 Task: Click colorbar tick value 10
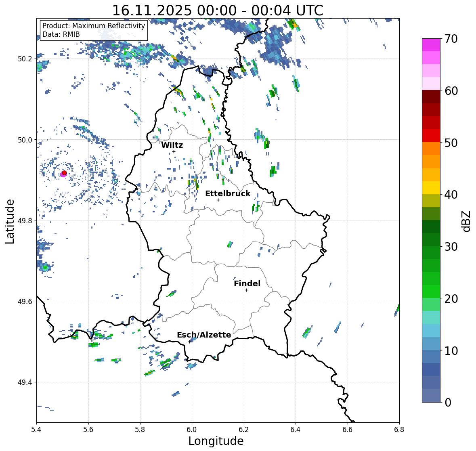[451, 350]
